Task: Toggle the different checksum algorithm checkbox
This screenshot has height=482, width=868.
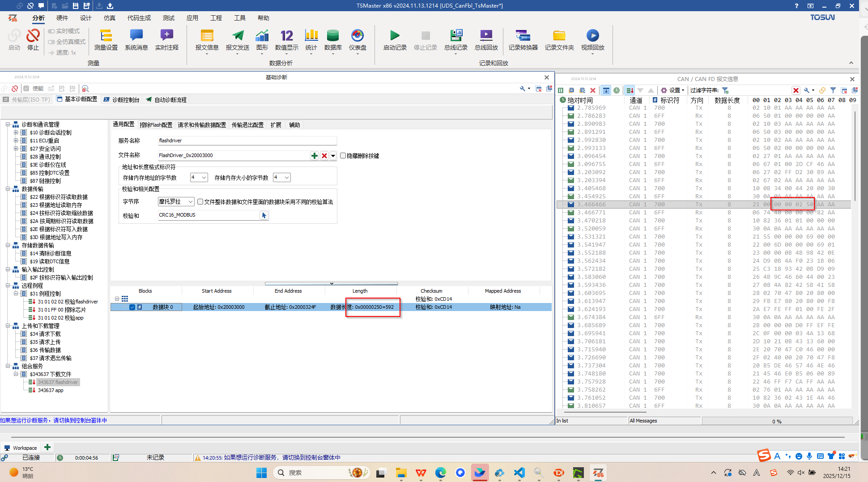Action: [x=200, y=202]
